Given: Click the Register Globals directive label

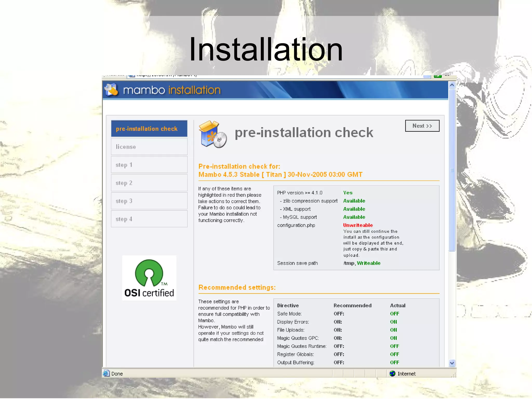Looking at the screenshot, I should coord(295,354).
